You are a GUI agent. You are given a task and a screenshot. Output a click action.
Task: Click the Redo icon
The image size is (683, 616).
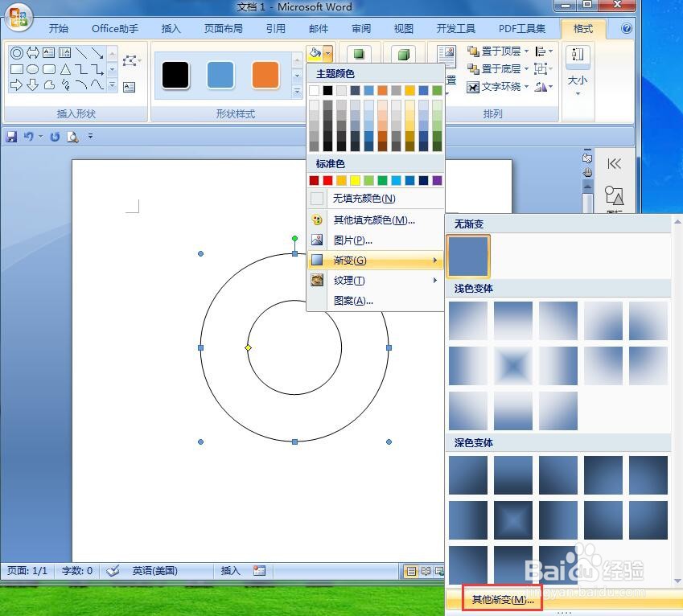click(55, 137)
